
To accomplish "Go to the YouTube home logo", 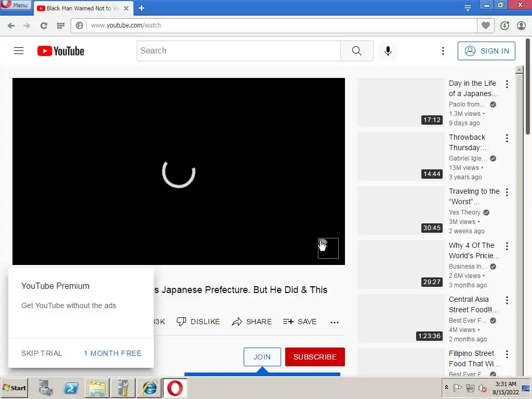I will coord(61,51).
